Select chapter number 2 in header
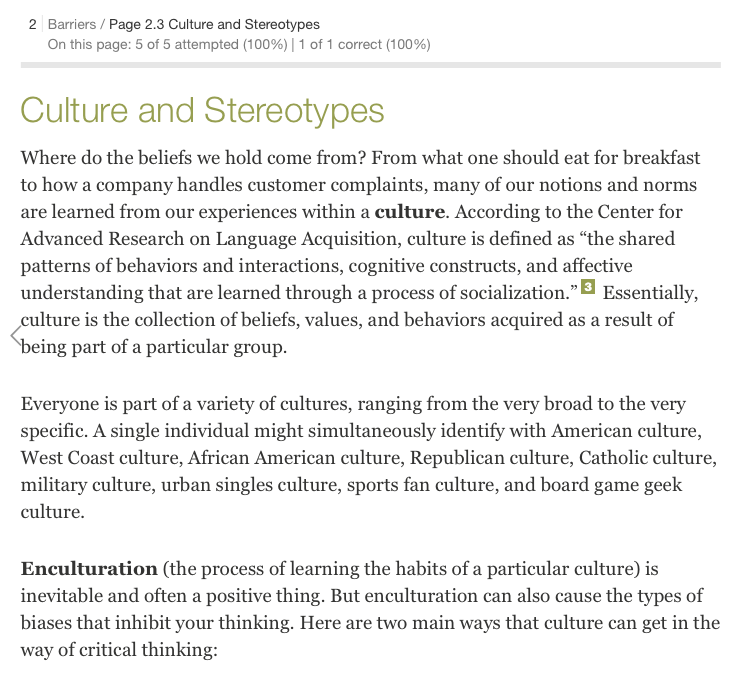Screen dimensions: 748x688 [32, 24]
